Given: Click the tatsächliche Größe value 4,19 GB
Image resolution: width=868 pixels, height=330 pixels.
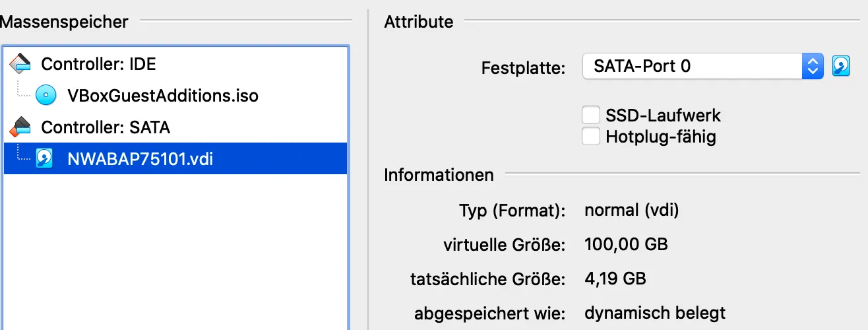Looking at the screenshot, I should tap(615, 279).
